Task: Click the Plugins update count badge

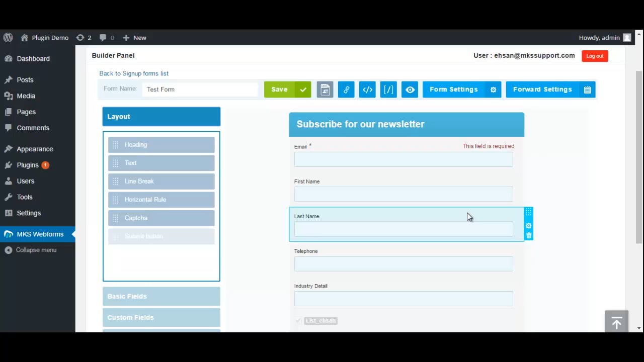Action: click(x=45, y=165)
